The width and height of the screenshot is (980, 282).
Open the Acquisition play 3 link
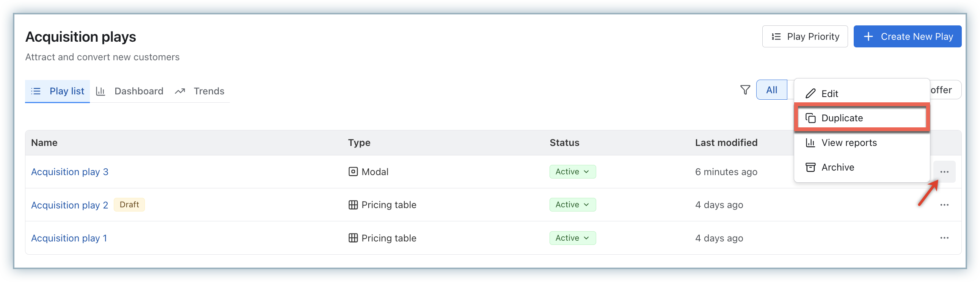pyautogui.click(x=70, y=172)
